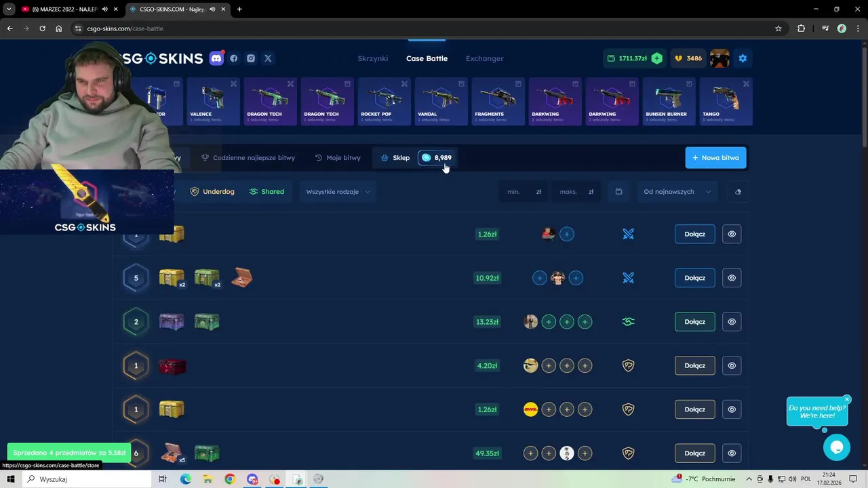Take the right empty slot in 10.92zł battle
Screen dimensions: 868x488
tap(576, 278)
